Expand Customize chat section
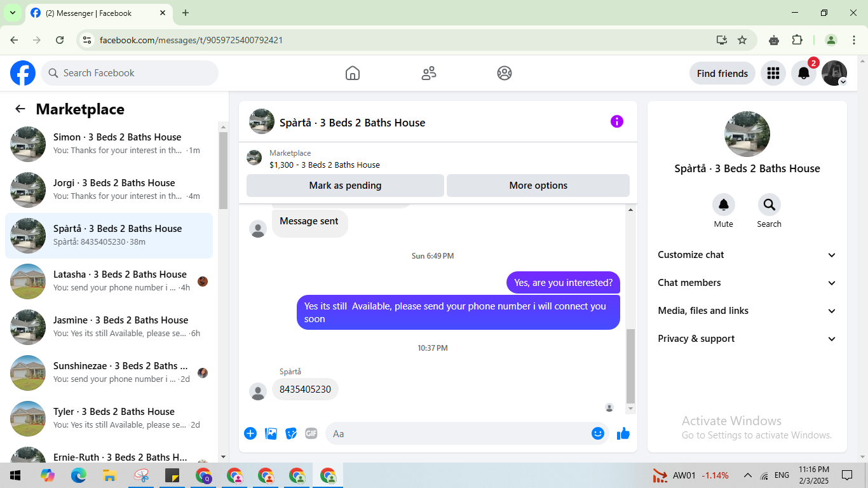Screen dimensions: 868x488 coord(747,255)
